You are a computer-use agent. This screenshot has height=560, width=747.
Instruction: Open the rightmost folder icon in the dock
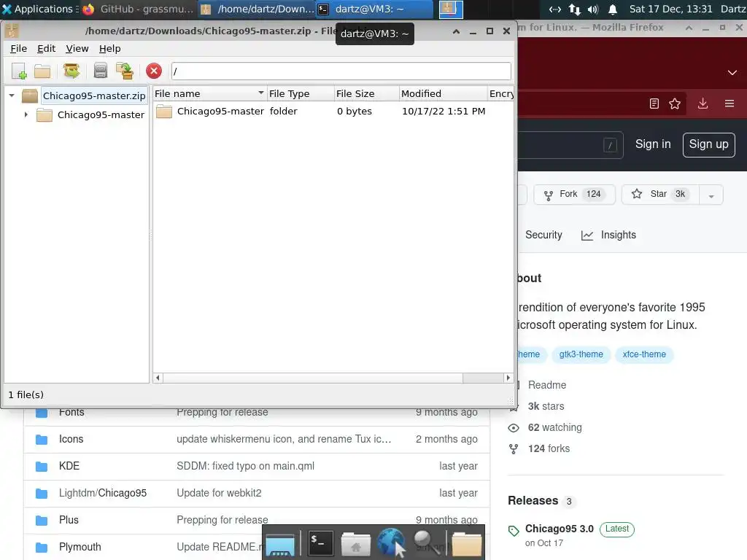[x=466, y=544]
